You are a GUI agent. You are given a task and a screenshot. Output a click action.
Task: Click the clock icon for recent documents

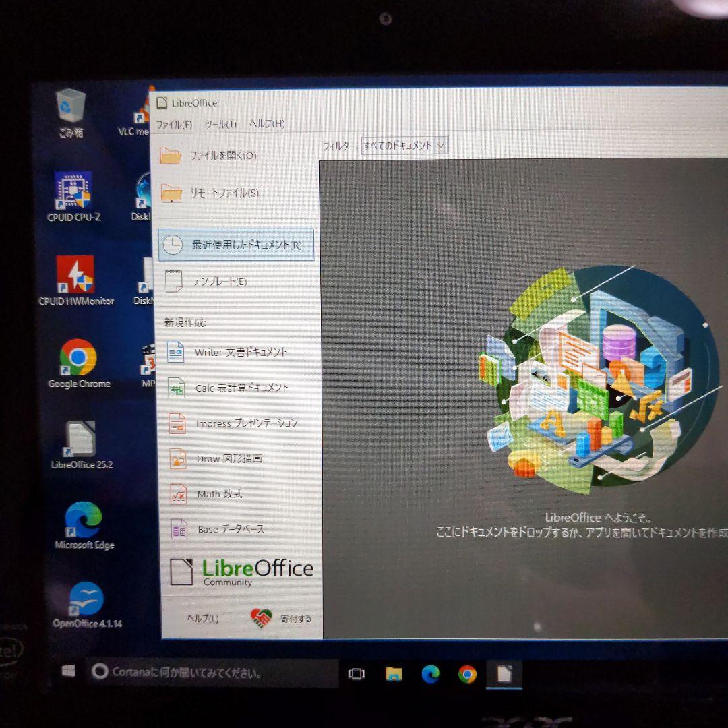173,245
